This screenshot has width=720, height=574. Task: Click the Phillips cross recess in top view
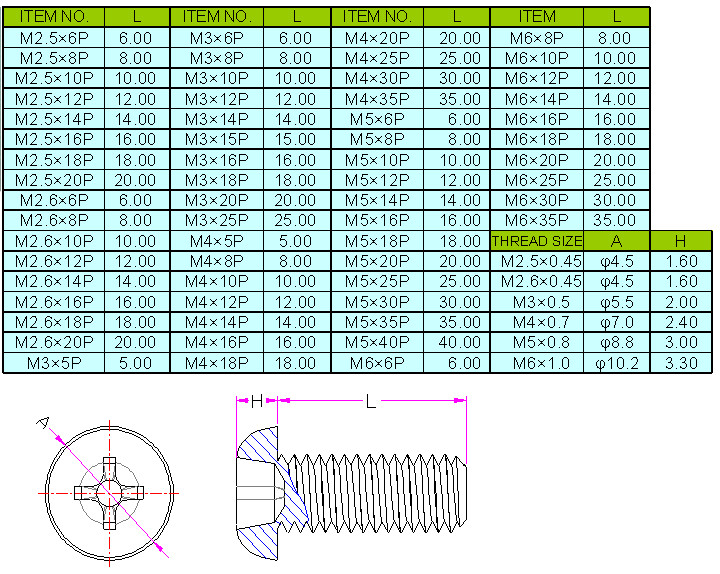pyautogui.click(x=106, y=492)
